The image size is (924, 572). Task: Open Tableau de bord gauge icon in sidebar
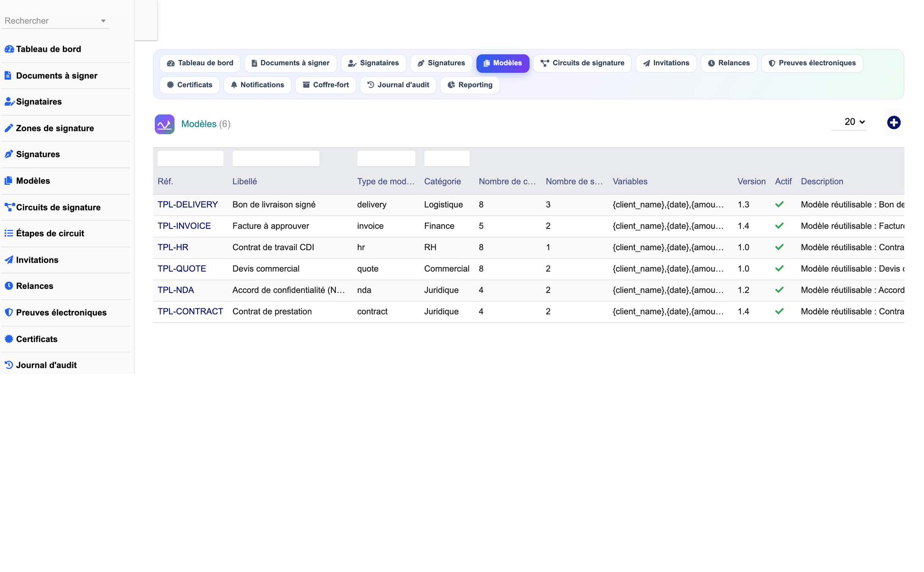point(9,49)
